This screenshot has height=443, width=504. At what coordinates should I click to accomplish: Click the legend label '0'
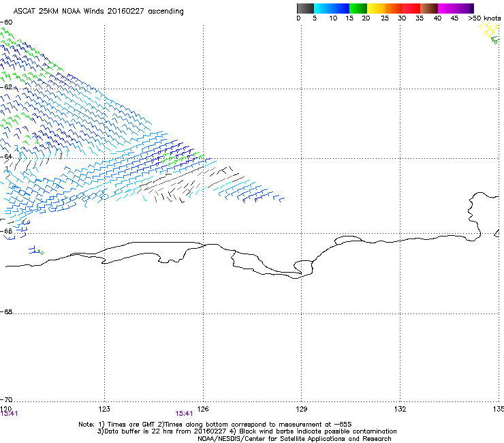tap(298, 18)
